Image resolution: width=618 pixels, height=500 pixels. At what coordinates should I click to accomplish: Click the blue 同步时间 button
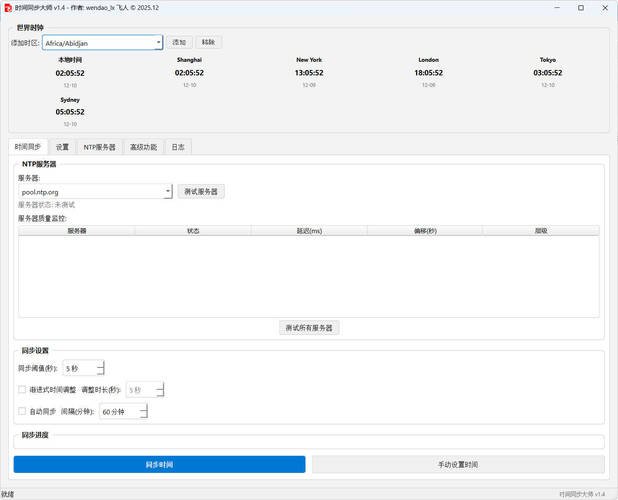tap(159, 464)
